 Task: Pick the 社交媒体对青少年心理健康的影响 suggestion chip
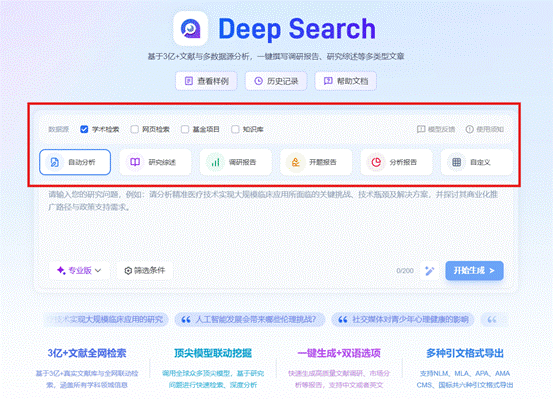click(403, 320)
